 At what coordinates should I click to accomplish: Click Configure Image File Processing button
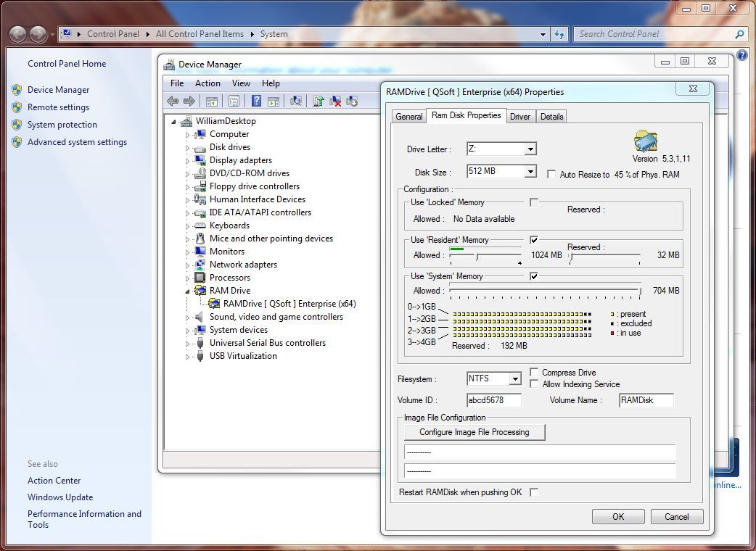474,432
